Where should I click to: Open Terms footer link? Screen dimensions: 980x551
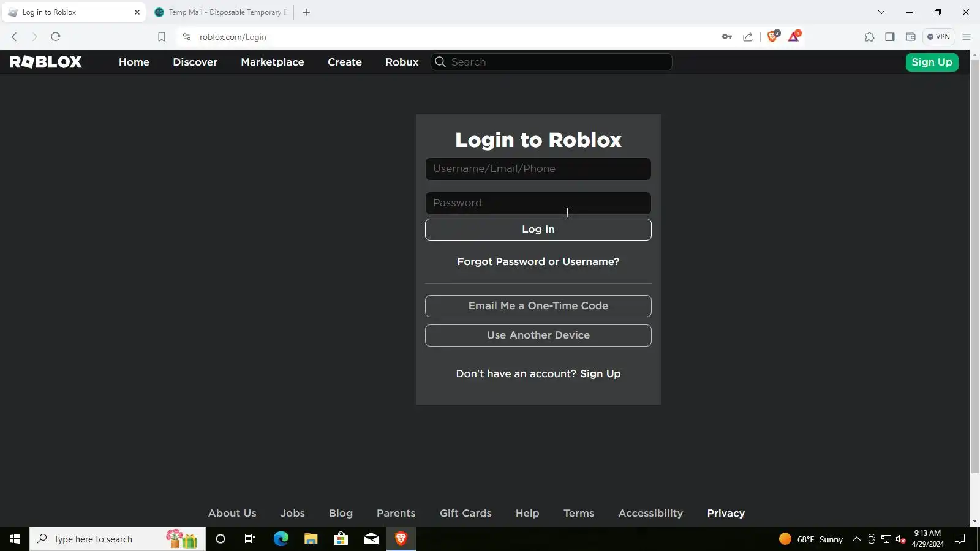(x=579, y=513)
